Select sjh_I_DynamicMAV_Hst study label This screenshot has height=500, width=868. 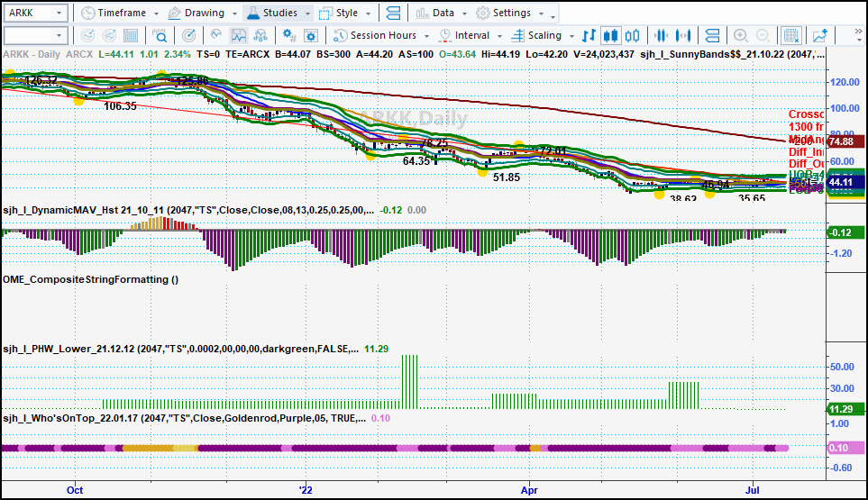188,210
